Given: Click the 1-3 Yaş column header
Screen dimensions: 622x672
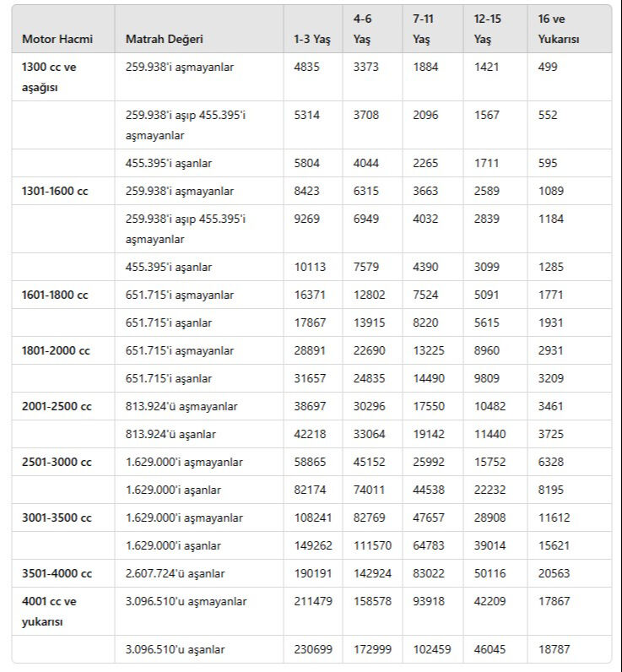Looking at the screenshot, I should pos(312,40).
